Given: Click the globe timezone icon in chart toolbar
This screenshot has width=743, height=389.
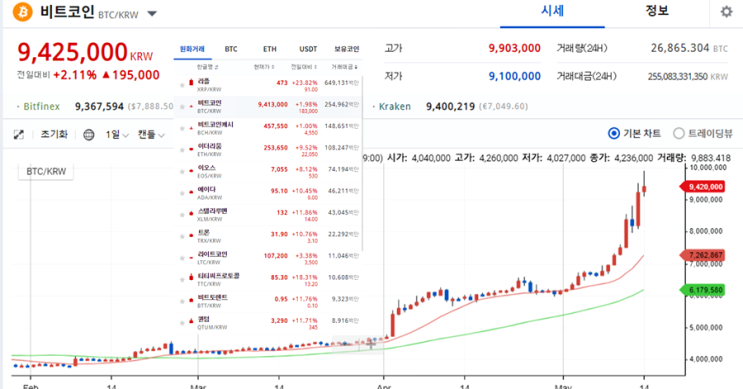Looking at the screenshot, I should coord(89,135).
